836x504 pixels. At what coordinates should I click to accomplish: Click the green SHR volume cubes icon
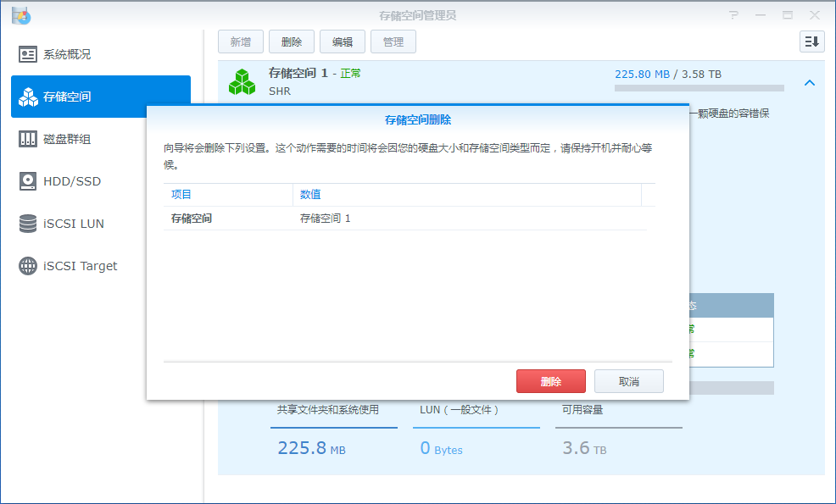(242, 81)
